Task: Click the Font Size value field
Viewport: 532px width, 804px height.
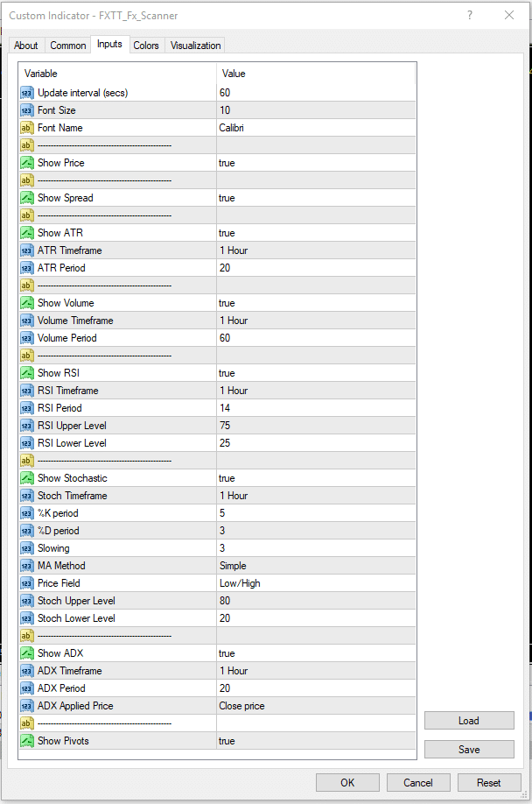Action: tap(315, 110)
